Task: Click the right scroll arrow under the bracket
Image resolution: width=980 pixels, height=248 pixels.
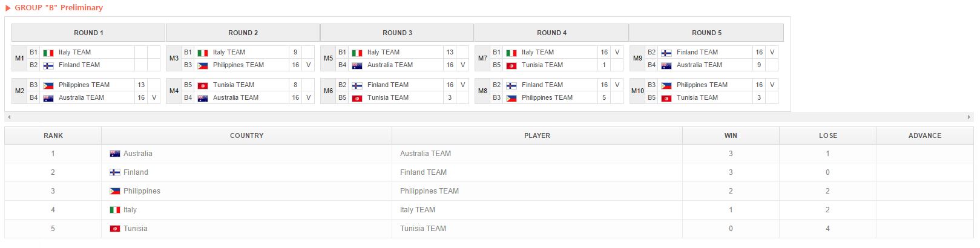Action: pyautogui.click(x=969, y=117)
